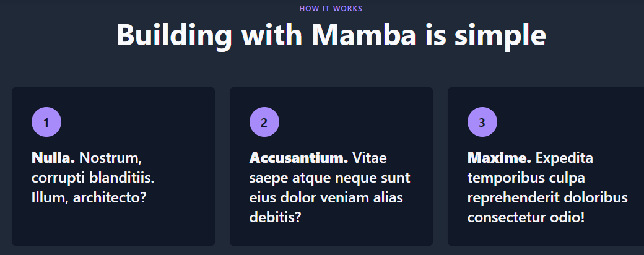Viewport: 644px width, 255px height.
Task: Click the purple step 1 circle badge
Action: point(46,122)
